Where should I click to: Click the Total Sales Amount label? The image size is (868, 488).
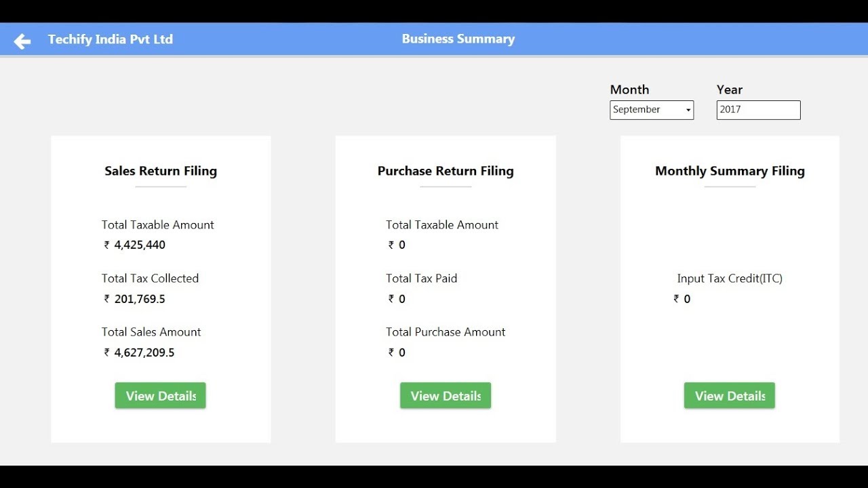[x=151, y=332]
